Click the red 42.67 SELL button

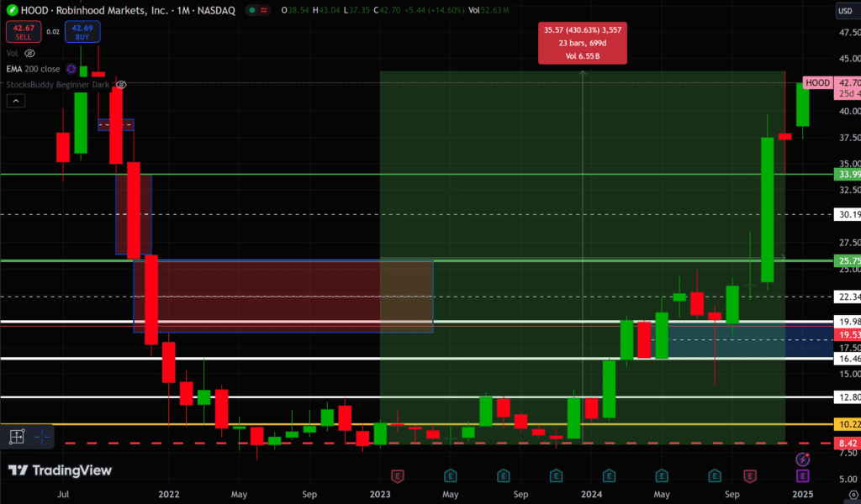[x=24, y=32]
